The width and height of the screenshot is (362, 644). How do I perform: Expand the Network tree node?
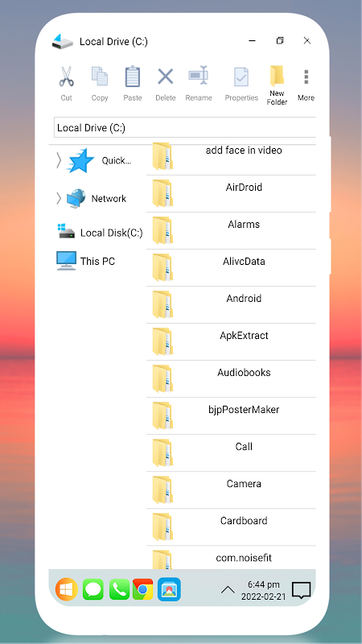point(59,198)
